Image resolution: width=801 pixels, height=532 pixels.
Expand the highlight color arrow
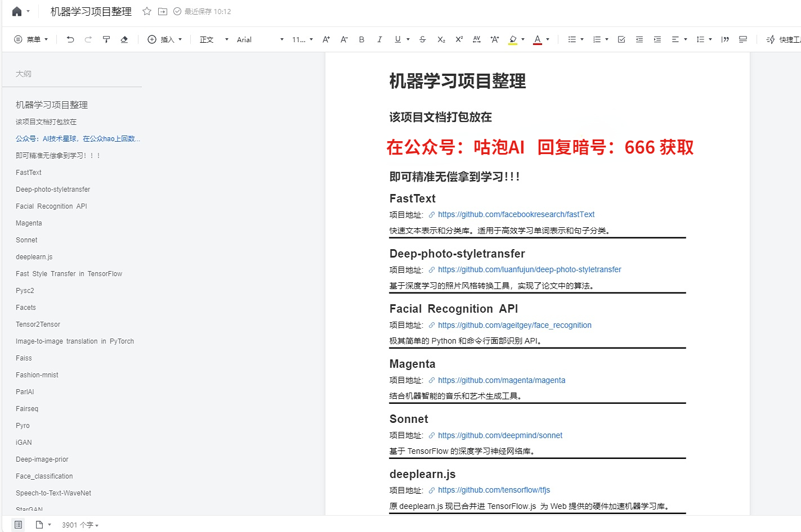[523, 39]
